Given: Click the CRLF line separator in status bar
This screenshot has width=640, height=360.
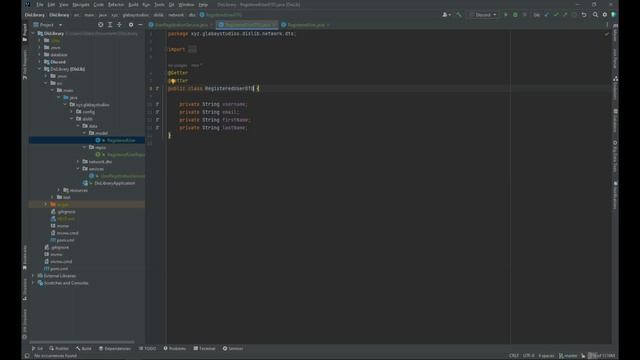Looking at the screenshot, I should pyautogui.click(x=514, y=356).
